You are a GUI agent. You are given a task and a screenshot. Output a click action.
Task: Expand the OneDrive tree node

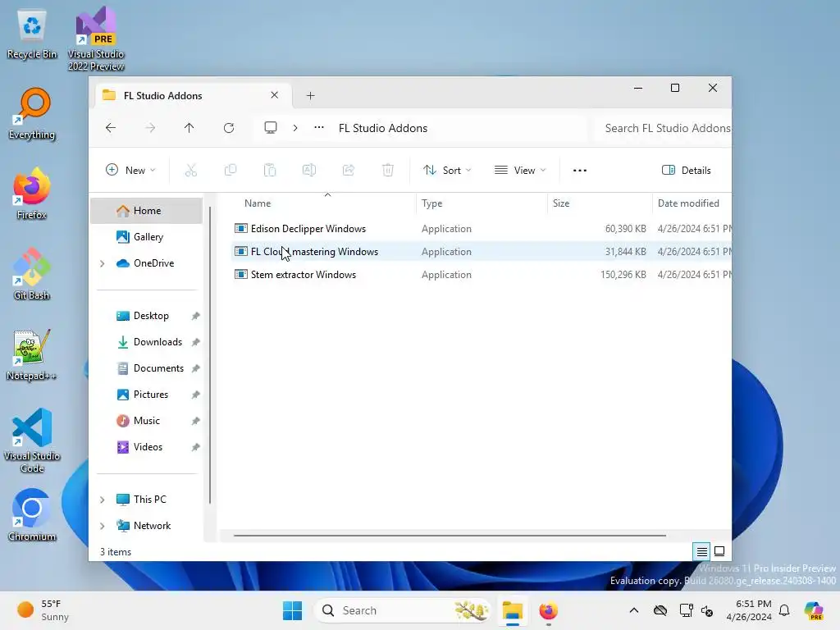(103, 263)
